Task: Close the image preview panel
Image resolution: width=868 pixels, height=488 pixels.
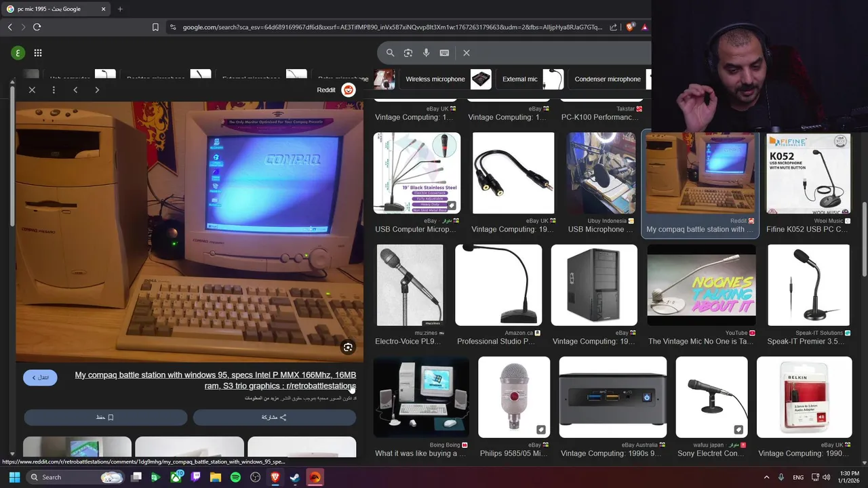Action: (32, 90)
